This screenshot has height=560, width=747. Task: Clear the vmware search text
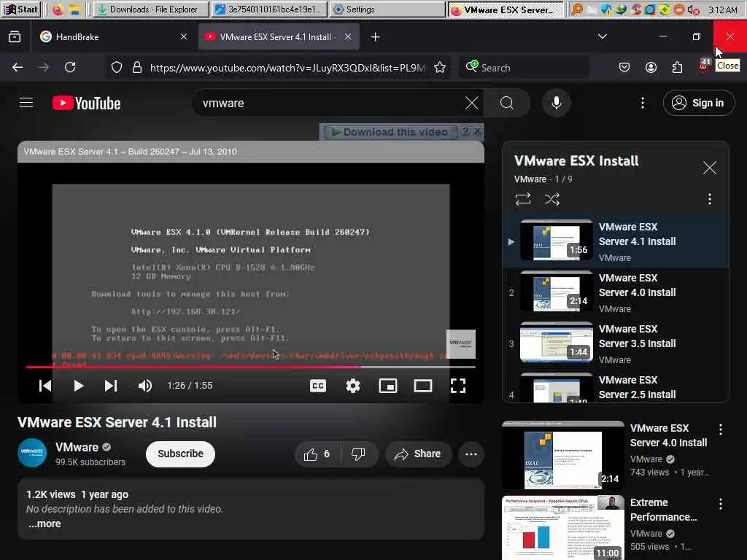pos(472,103)
